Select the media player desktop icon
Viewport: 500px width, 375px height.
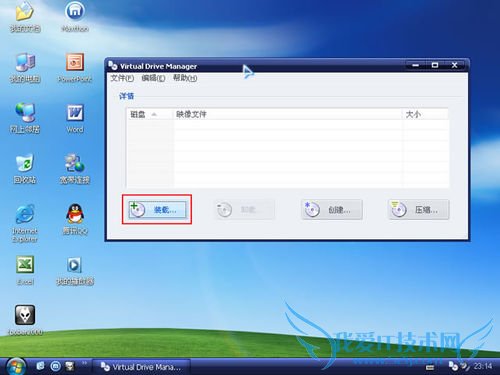75,270
